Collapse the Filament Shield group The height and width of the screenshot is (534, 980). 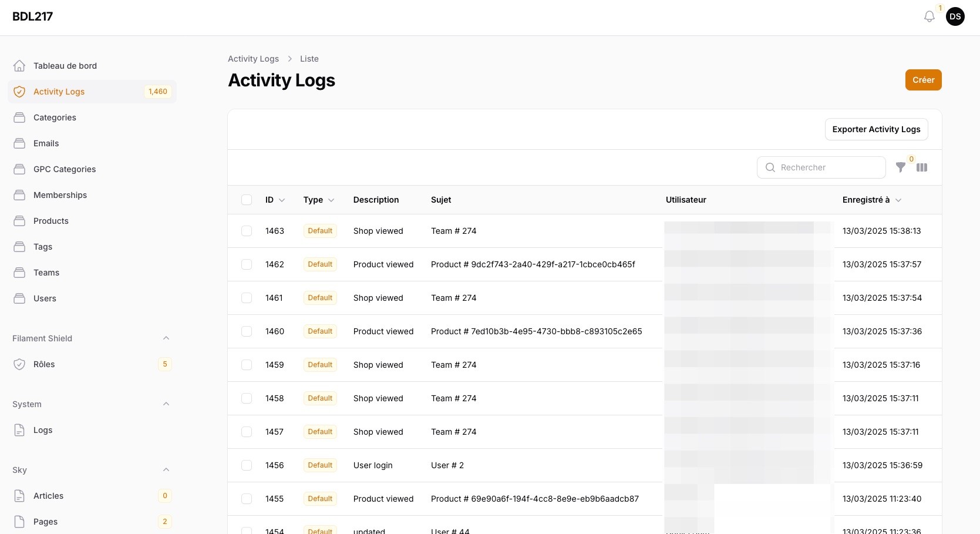[x=166, y=338]
